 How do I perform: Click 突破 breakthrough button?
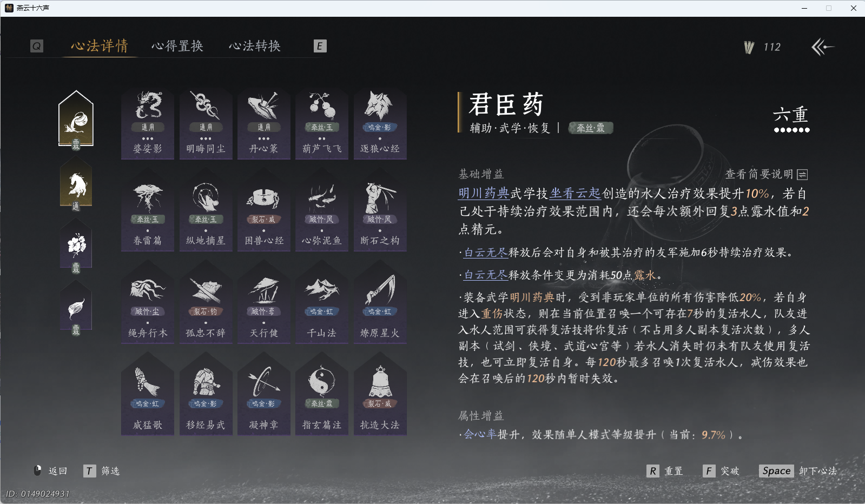[x=721, y=471]
